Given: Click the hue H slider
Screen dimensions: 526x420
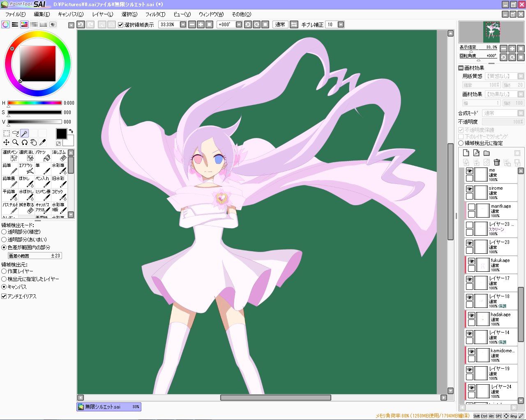Looking at the screenshot, I should pyautogui.click(x=35, y=103).
